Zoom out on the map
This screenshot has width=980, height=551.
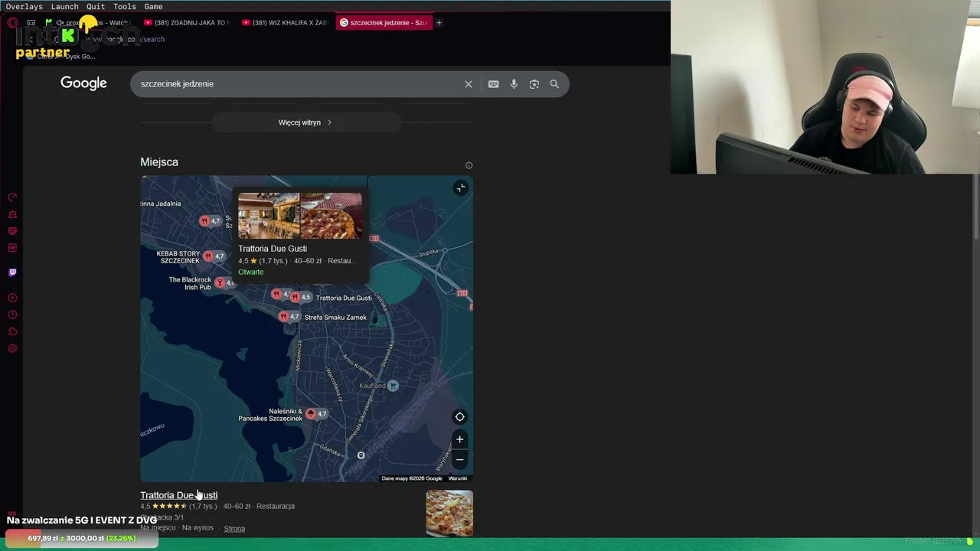click(x=459, y=460)
